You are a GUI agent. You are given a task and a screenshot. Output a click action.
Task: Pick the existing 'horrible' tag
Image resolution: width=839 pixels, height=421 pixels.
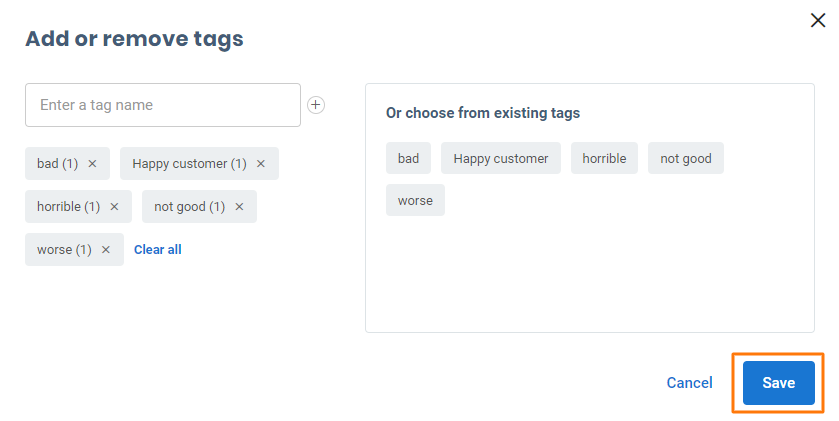604,158
